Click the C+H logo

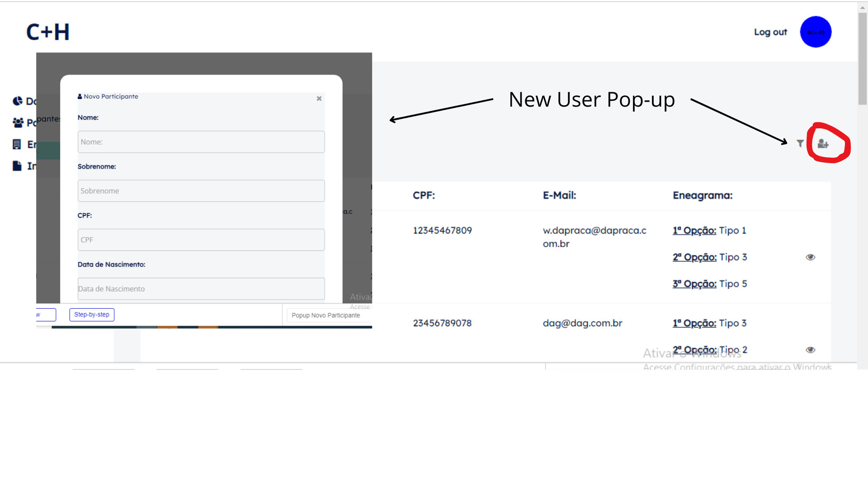click(48, 32)
